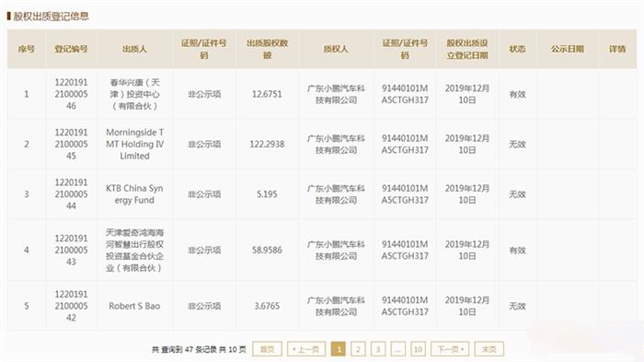Jump to page 10 of records

tap(418, 349)
